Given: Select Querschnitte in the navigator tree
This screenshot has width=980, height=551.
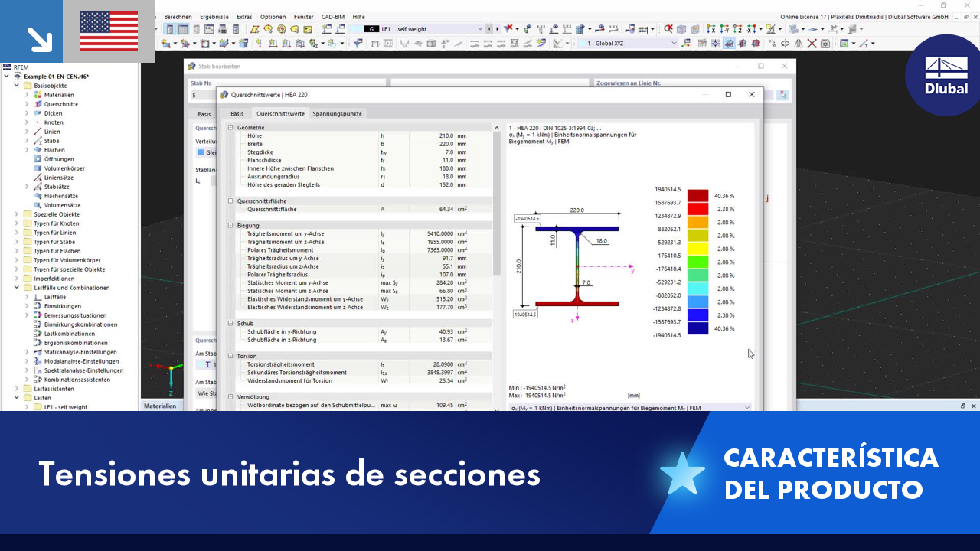Looking at the screenshot, I should pos(60,104).
